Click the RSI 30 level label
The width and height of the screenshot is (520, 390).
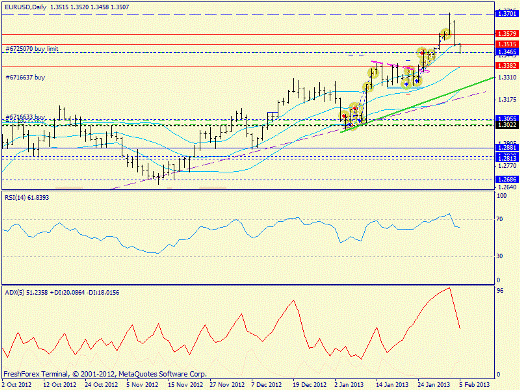pyautogui.click(x=500, y=256)
